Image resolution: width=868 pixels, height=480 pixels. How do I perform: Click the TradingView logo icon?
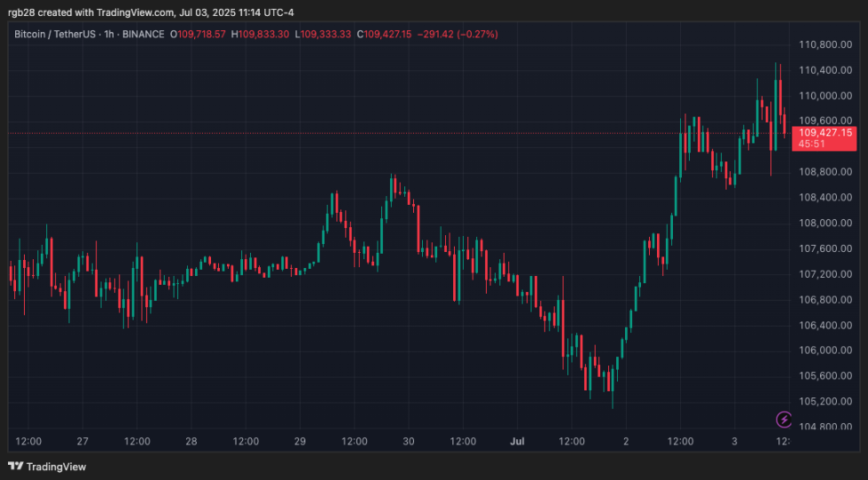tap(16, 467)
